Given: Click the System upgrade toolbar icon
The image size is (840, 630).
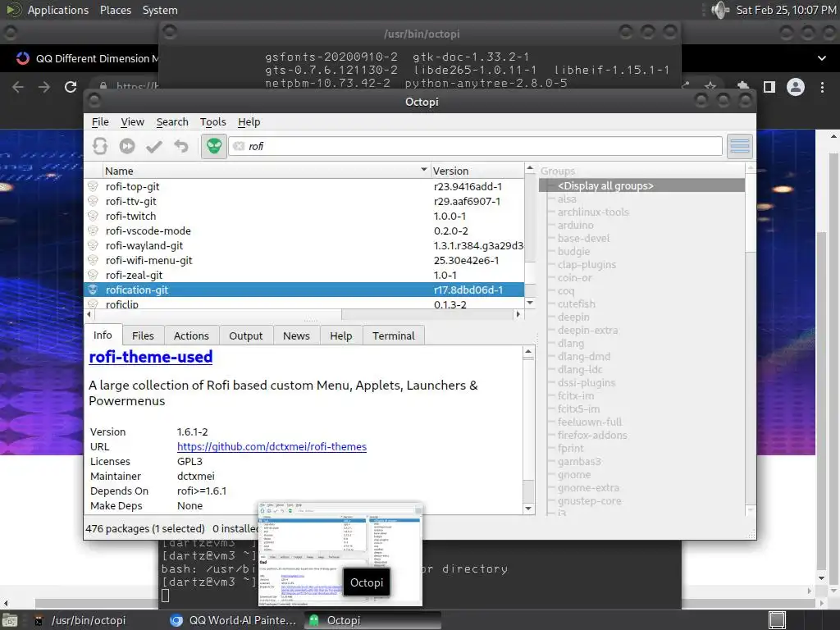Looking at the screenshot, I should coord(127,146).
